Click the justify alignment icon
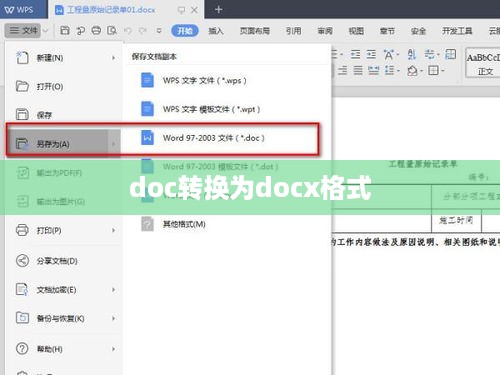Image resolution: width=500 pixels, height=375 pixels. 358,70
